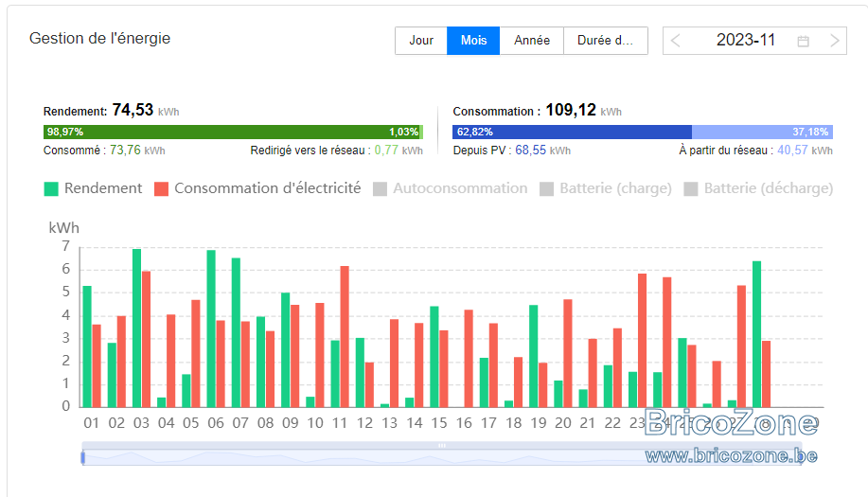Switch to the Jour tab

(x=421, y=41)
